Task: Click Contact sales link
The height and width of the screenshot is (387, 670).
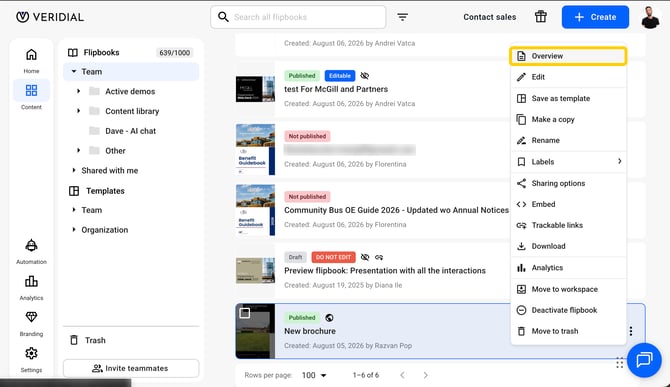Action: tap(490, 17)
